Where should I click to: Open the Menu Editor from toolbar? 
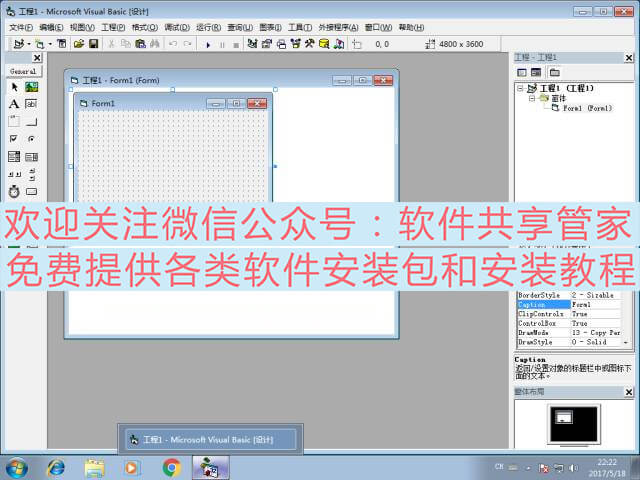tap(62, 44)
